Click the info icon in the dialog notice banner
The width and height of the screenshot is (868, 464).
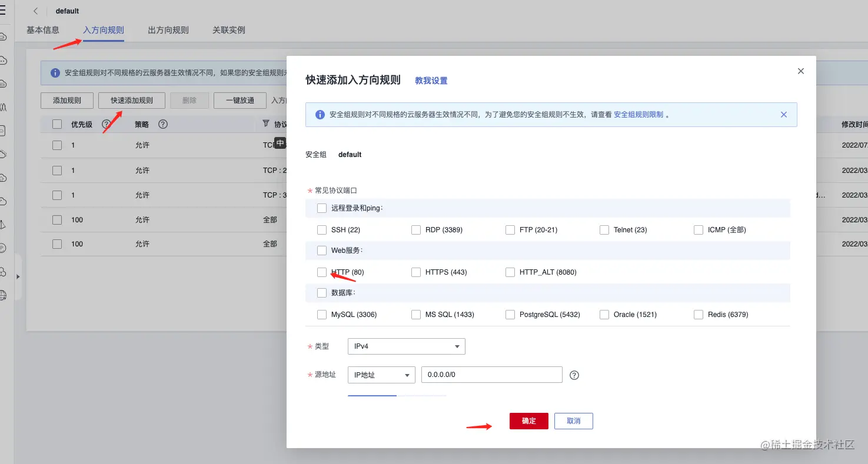coord(320,115)
